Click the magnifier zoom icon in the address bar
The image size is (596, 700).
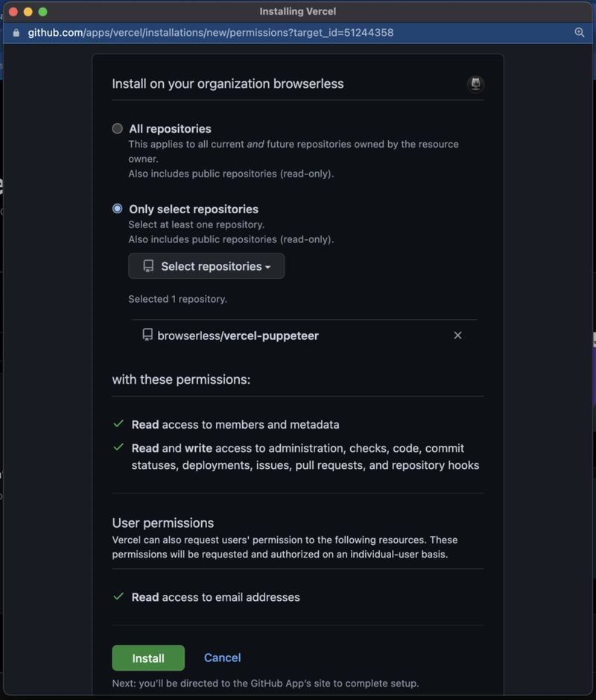(580, 33)
